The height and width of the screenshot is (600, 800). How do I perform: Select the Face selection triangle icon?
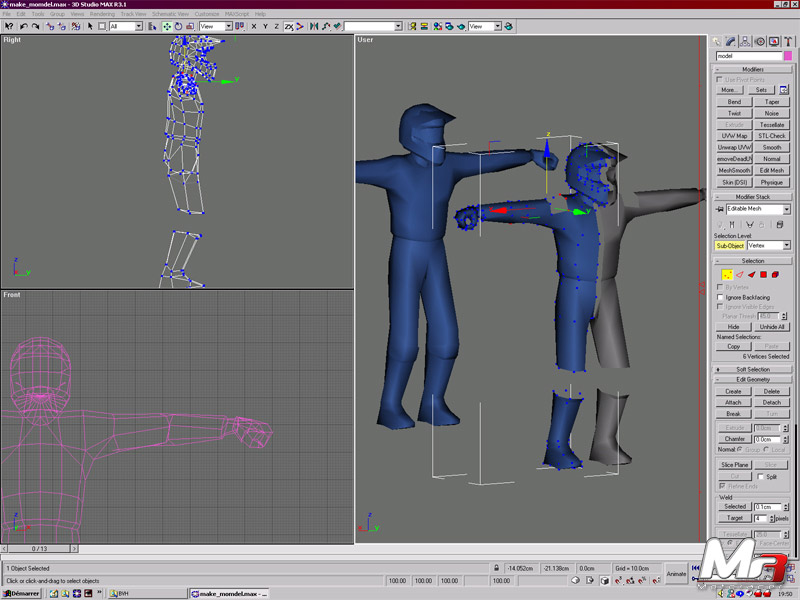tap(751, 274)
